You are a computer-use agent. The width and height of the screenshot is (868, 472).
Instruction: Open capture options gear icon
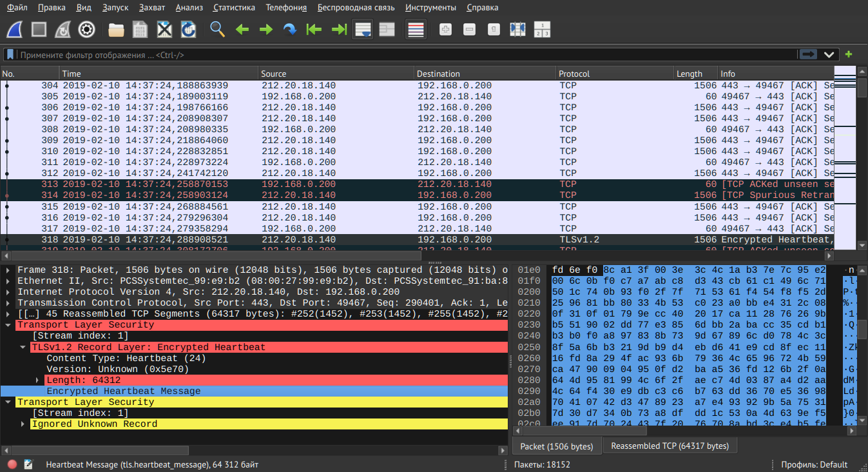(x=86, y=30)
